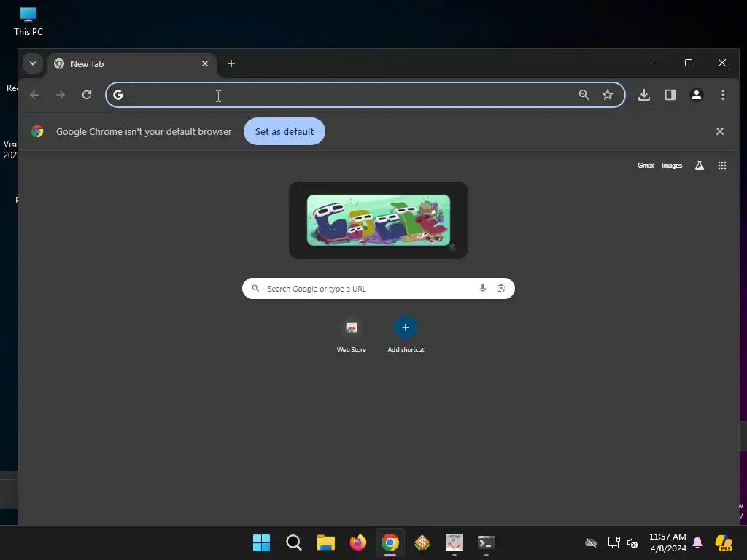This screenshot has width=747, height=560.
Task: Toggle the Chrome side panel
Action: 670,95
